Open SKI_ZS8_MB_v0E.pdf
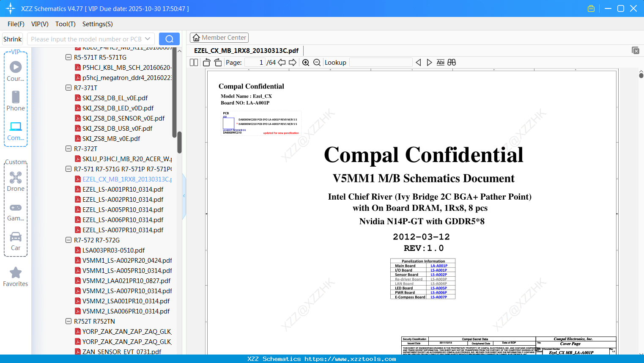 (x=107, y=138)
